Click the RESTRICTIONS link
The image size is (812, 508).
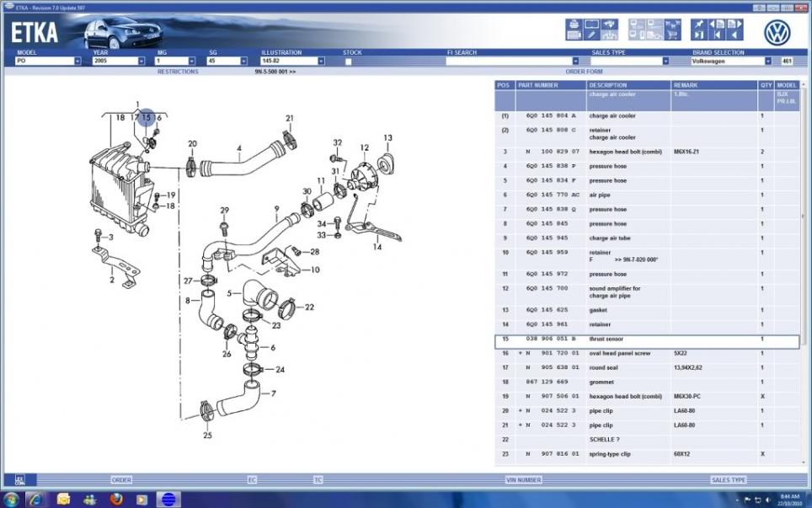click(178, 72)
